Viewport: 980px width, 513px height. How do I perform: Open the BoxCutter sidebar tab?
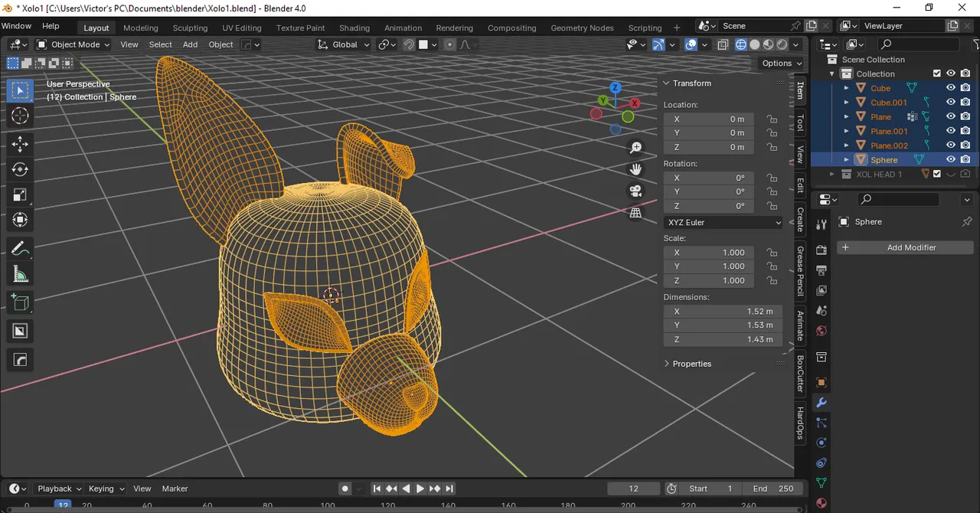[x=801, y=374]
